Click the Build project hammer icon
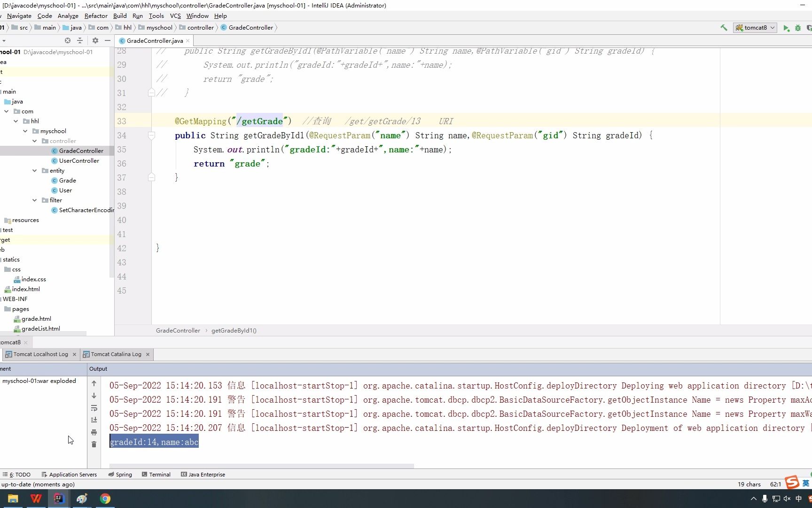812x508 pixels. [724, 28]
